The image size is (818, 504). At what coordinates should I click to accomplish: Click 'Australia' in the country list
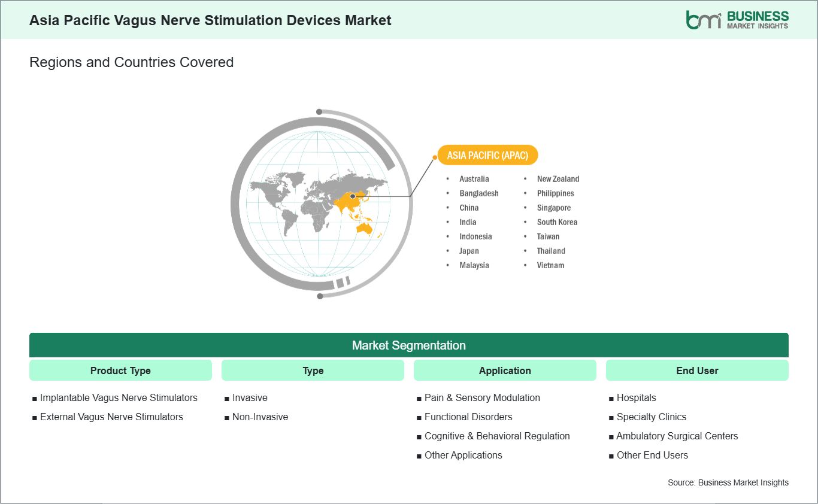[x=474, y=179]
